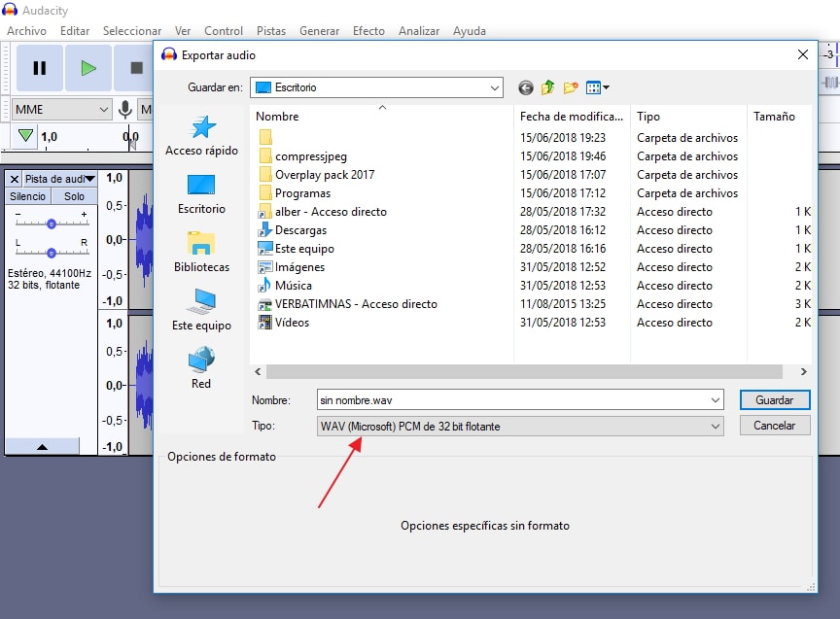Open the view menu icon dropdown
This screenshot has height=619, width=840.
click(597, 87)
